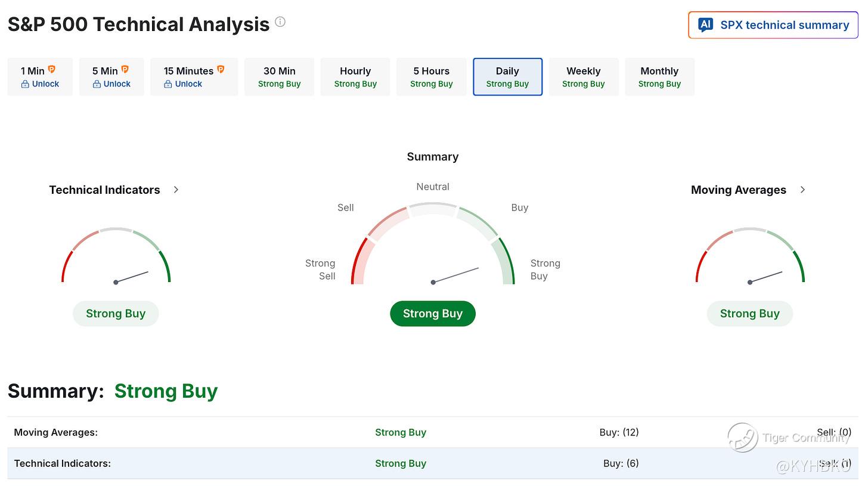Switch to the 30 Min timeframe tab
The height and width of the screenshot is (486, 868).
pyautogui.click(x=280, y=77)
